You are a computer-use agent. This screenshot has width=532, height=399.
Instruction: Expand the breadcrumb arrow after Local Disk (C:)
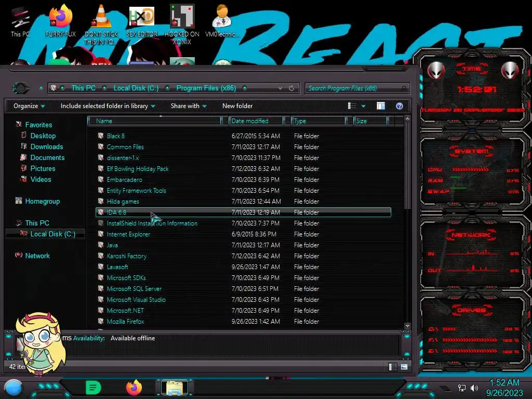point(167,88)
